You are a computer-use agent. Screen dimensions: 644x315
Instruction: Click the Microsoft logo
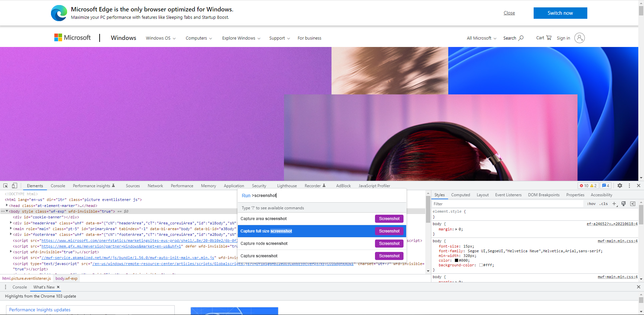[72, 38]
